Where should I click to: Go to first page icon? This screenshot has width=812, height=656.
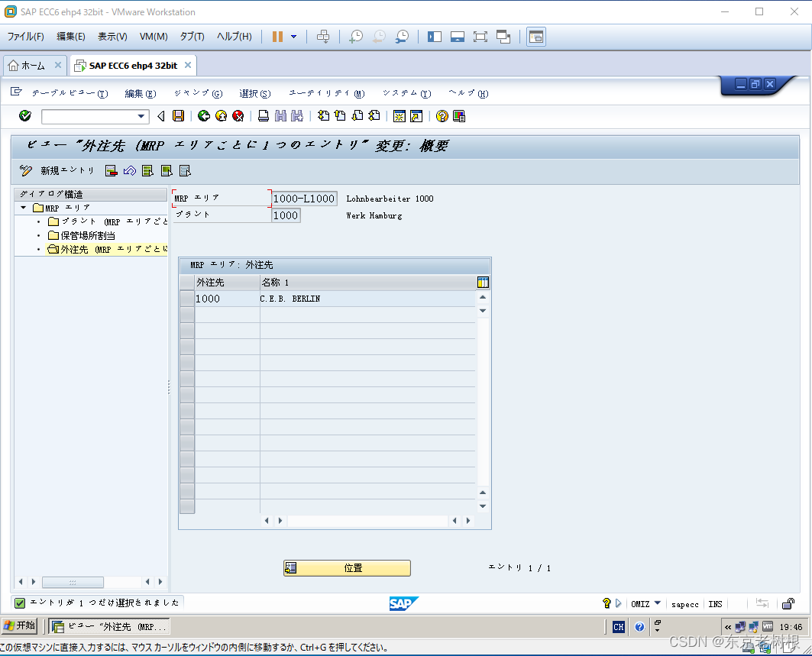pos(323,116)
